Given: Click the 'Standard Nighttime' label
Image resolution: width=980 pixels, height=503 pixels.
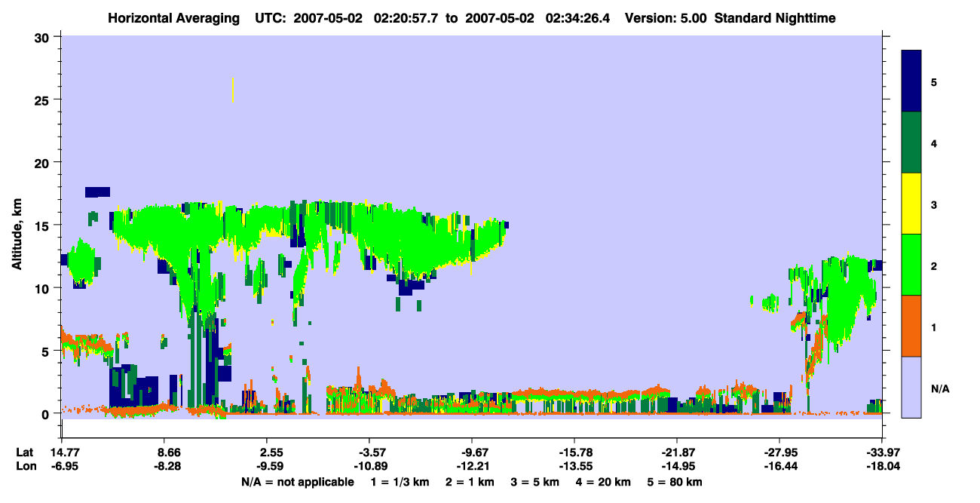Looking at the screenshot, I should 775,17.
